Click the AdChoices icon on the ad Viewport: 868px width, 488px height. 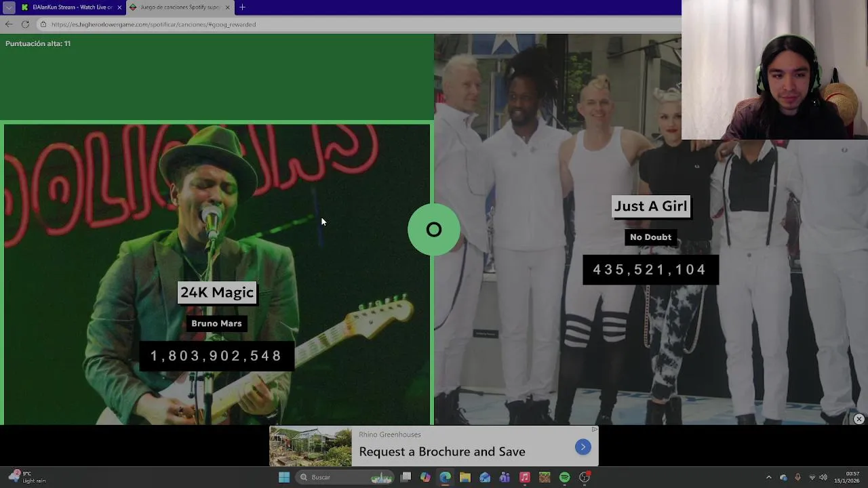[x=595, y=429]
